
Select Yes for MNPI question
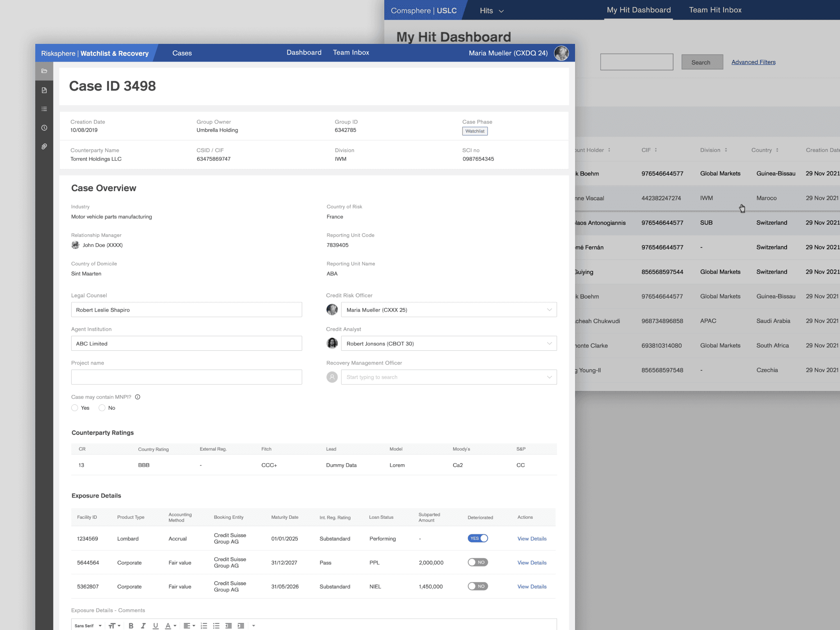[x=75, y=408]
